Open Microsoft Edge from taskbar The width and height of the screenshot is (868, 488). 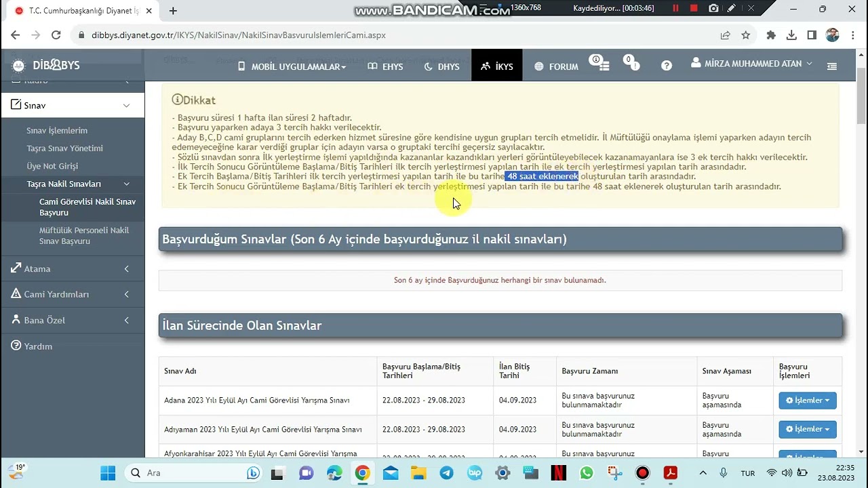[334, 472]
